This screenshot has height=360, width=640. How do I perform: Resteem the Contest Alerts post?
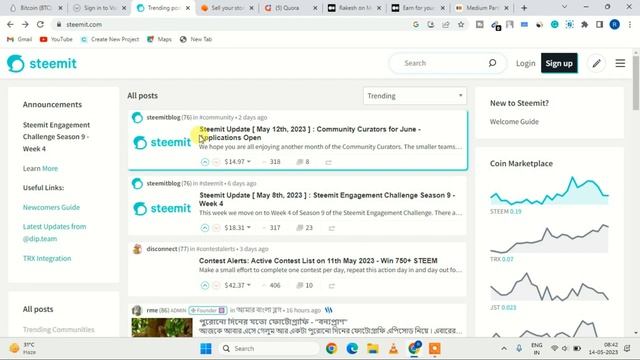pyautogui.click(x=331, y=286)
